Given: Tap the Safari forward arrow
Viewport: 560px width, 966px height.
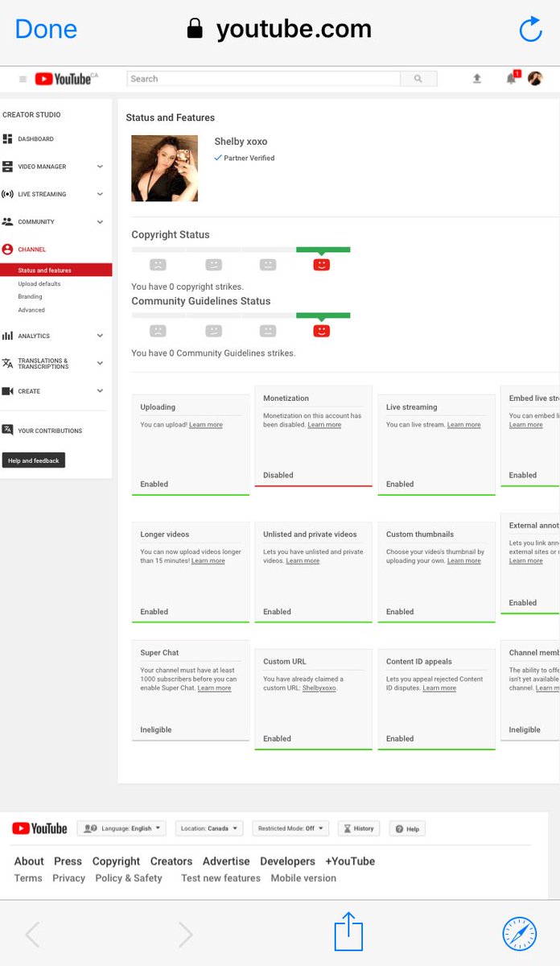Looking at the screenshot, I should [185, 935].
